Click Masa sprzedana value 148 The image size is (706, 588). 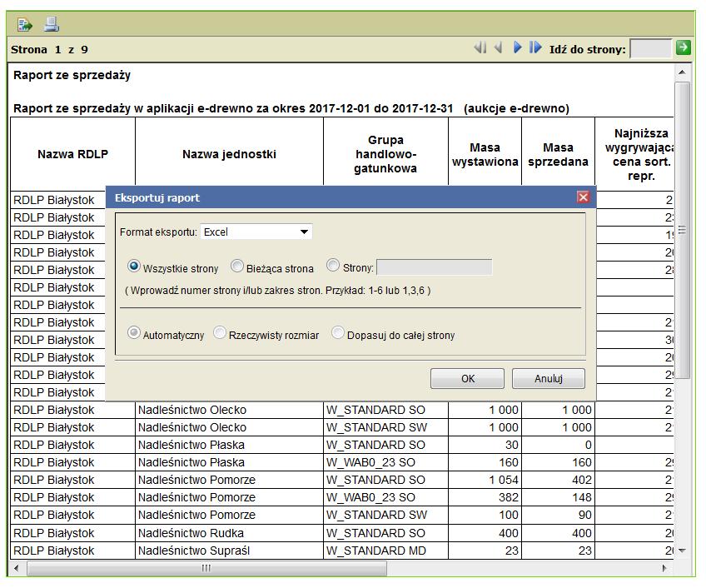click(x=558, y=497)
